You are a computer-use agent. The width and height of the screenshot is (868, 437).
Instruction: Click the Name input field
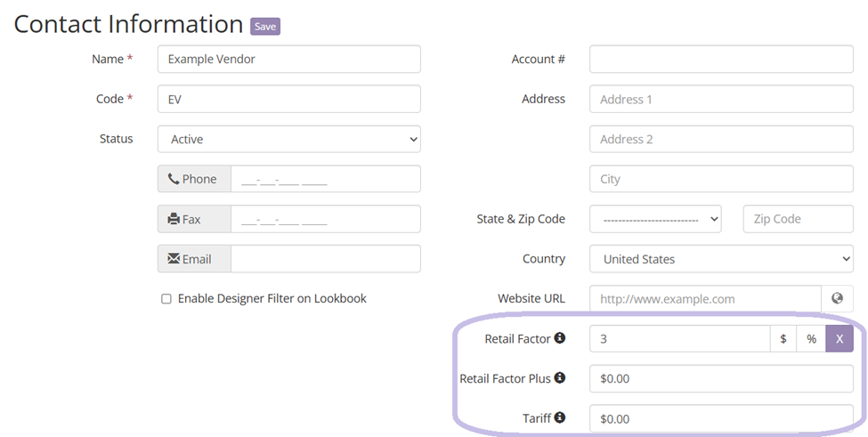(288, 60)
